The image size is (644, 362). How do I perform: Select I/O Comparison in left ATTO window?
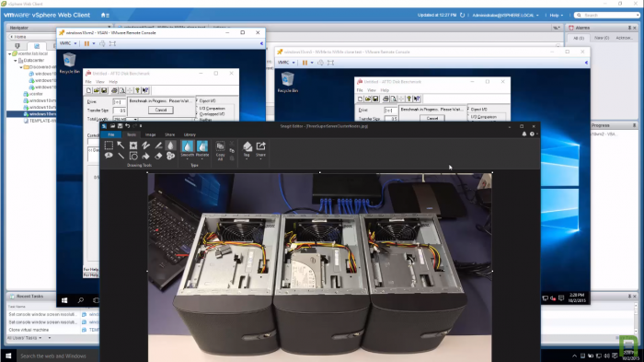tap(211, 109)
